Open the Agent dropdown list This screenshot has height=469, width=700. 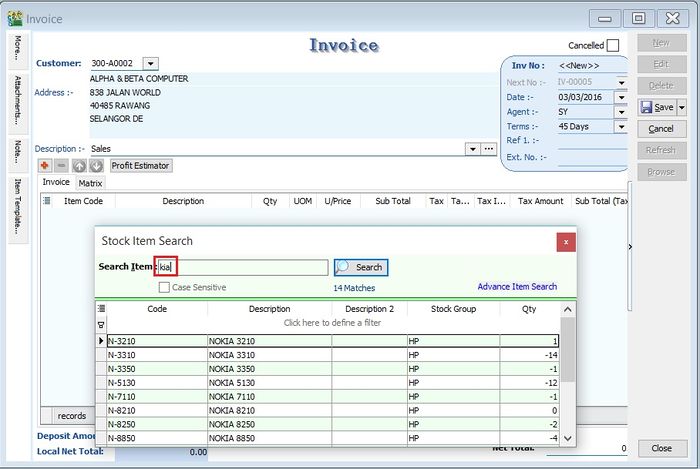(x=621, y=112)
